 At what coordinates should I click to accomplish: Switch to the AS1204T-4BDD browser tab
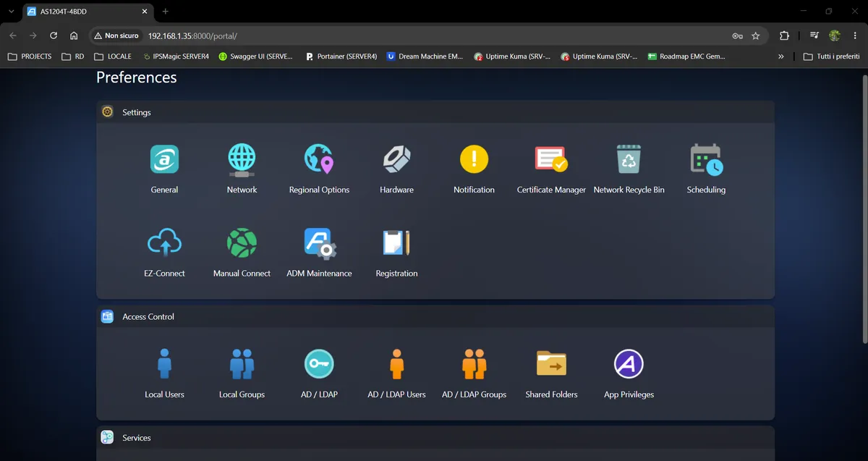click(88, 12)
